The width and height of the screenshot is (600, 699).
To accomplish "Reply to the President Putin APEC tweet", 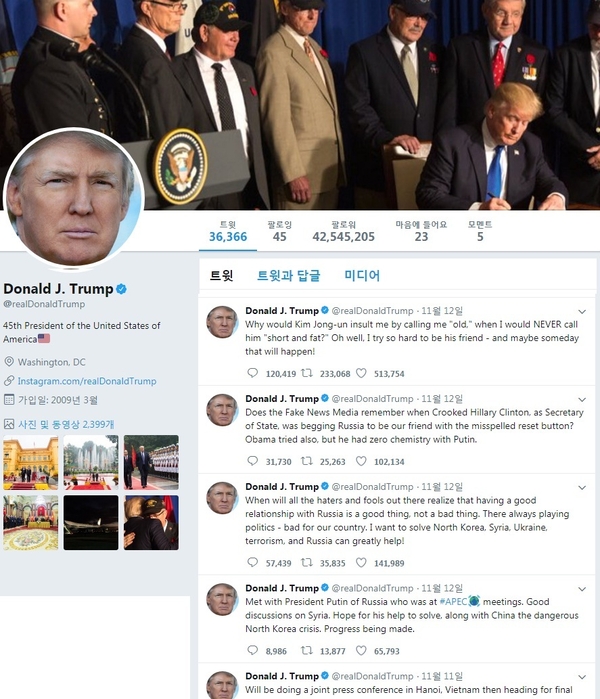I will pyautogui.click(x=252, y=650).
